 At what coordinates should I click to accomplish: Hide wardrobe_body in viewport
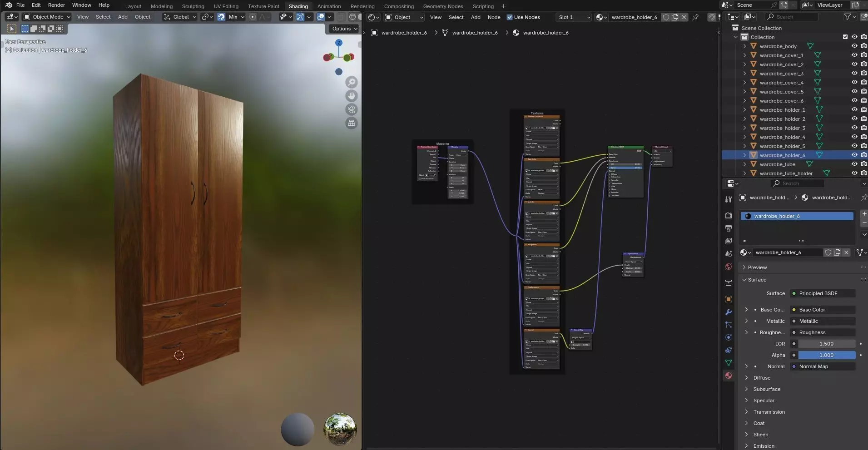click(854, 46)
